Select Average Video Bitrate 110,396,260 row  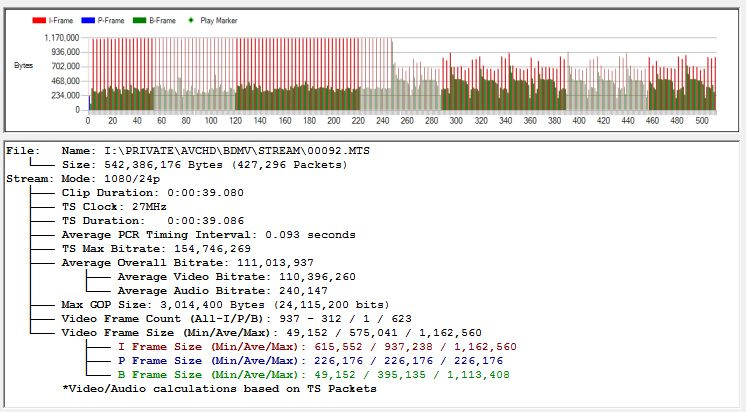pos(236,277)
